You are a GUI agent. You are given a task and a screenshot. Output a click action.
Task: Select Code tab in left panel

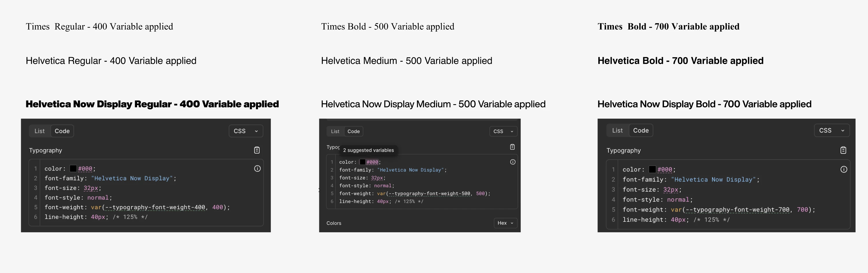coord(62,131)
